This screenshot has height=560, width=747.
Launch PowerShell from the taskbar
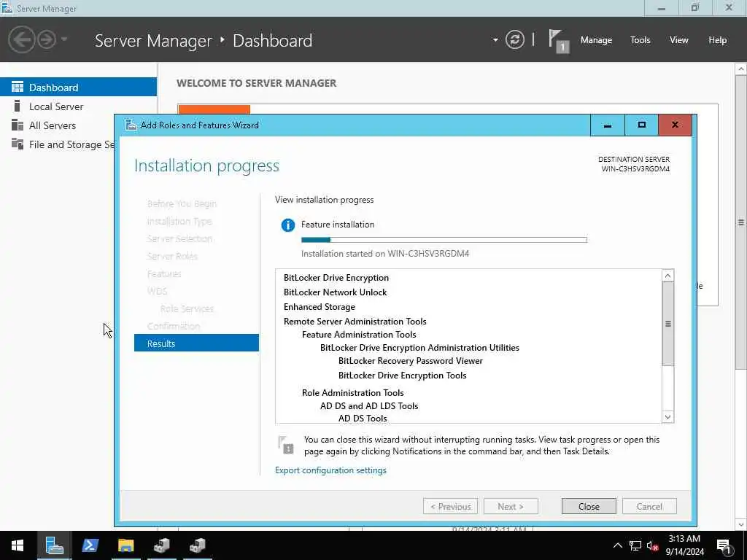pyautogui.click(x=90, y=545)
